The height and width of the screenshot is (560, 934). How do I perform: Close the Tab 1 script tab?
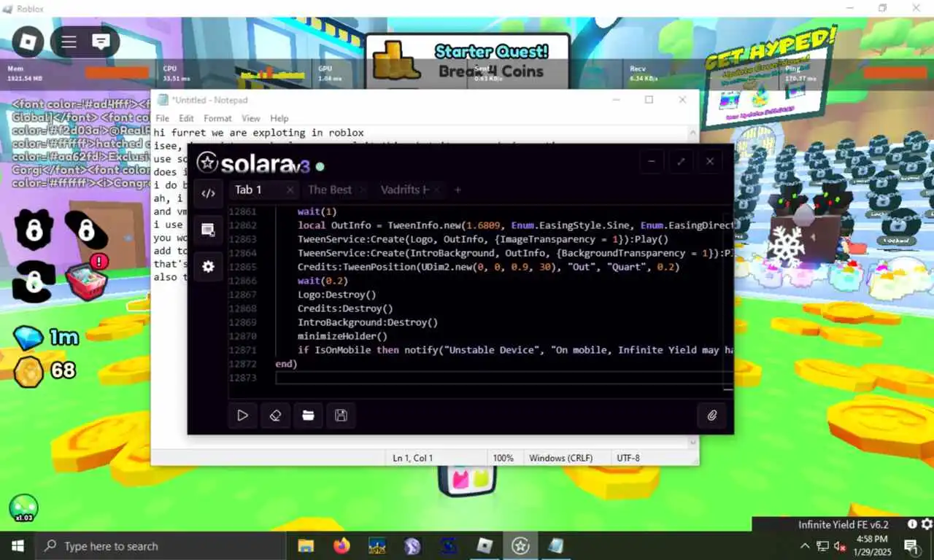coord(290,190)
